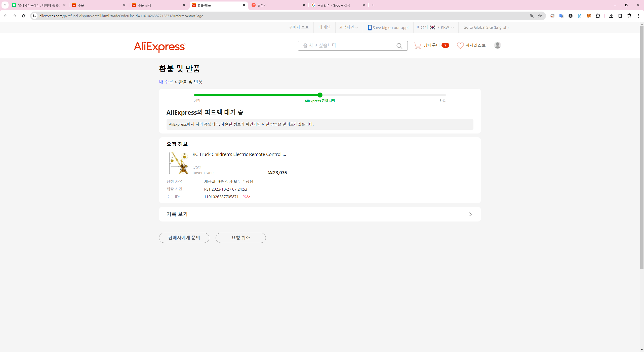Open the shopping cart icon

pos(418,46)
